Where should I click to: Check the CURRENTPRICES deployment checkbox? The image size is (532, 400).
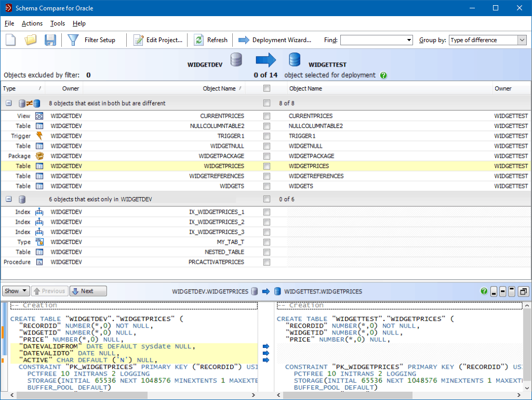click(x=267, y=116)
